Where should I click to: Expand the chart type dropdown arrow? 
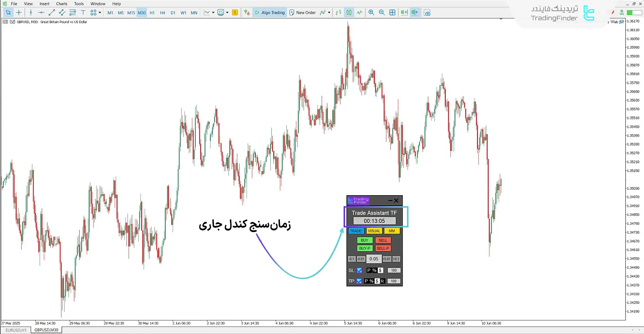[213, 13]
